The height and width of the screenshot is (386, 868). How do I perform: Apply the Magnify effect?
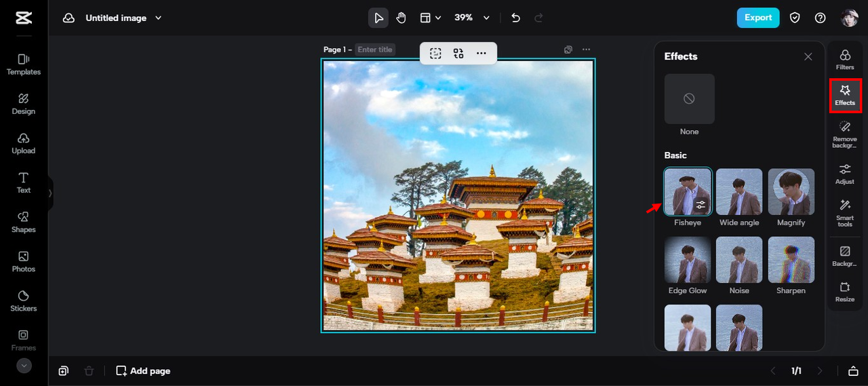coord(791,192)
